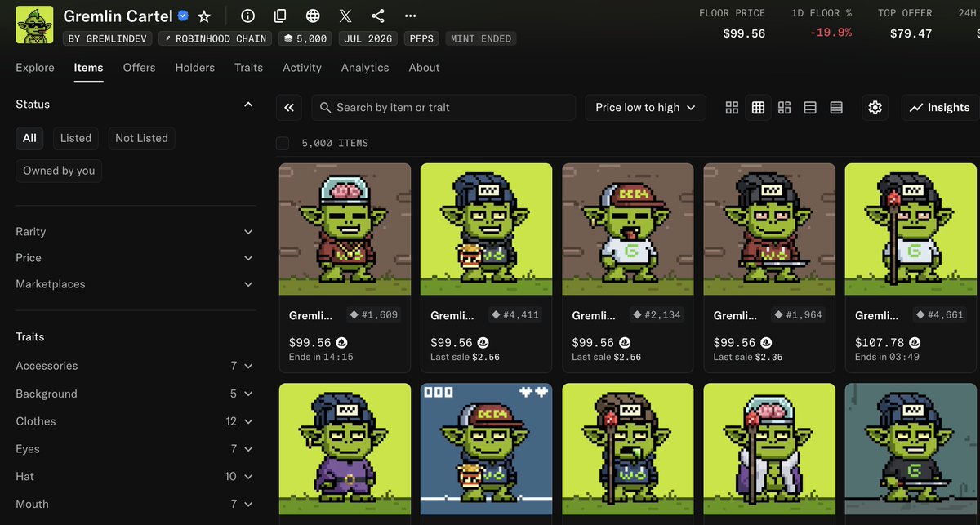Image resolution: width=980 pixels, height=525 pixels.
Task: Click marketplace icon beside #4,411 price
Action: tap(483, 343)
